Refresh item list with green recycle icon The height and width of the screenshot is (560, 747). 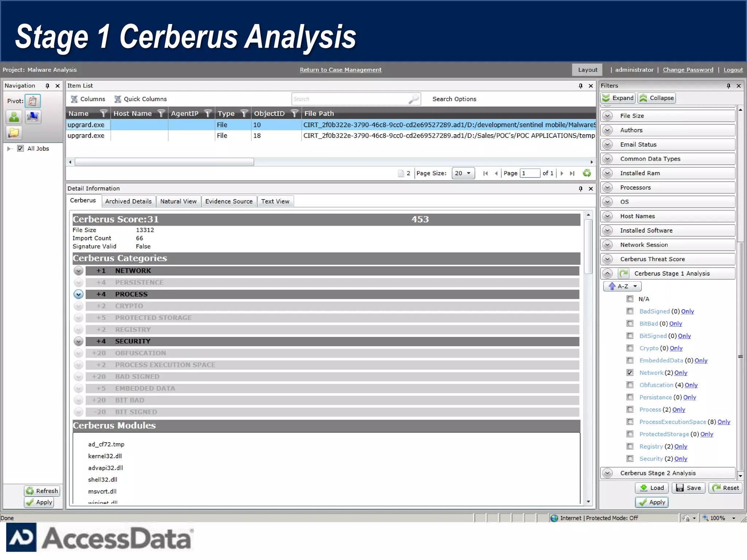tap(587, 173)
